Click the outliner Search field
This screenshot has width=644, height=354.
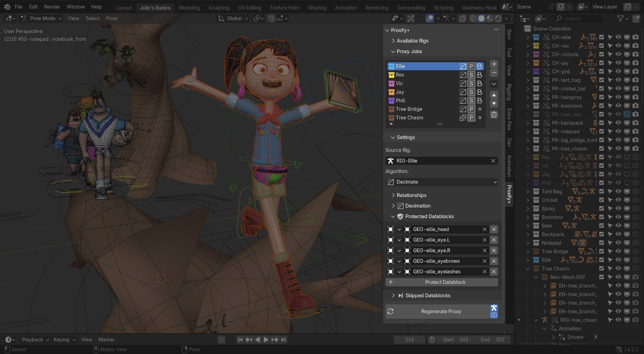(x=579, y=19)
